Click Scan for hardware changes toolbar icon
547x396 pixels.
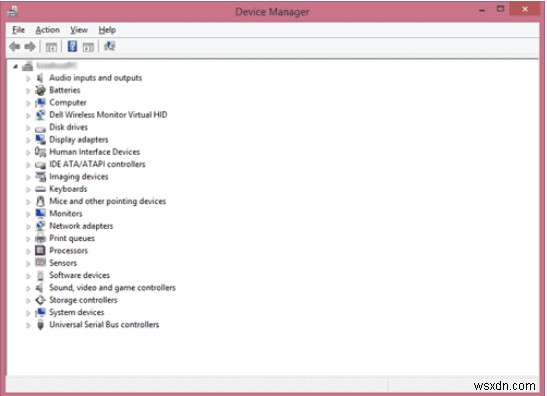coord(110,46)
